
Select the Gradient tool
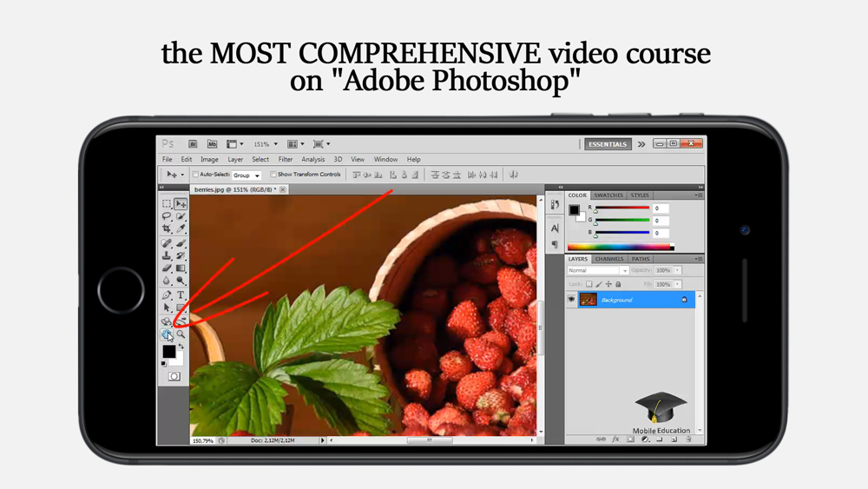181,268
